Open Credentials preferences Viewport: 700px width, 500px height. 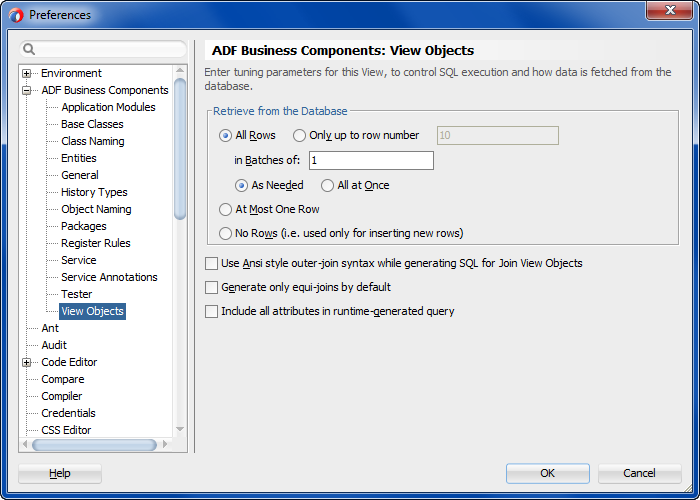[x=68, y=413]
